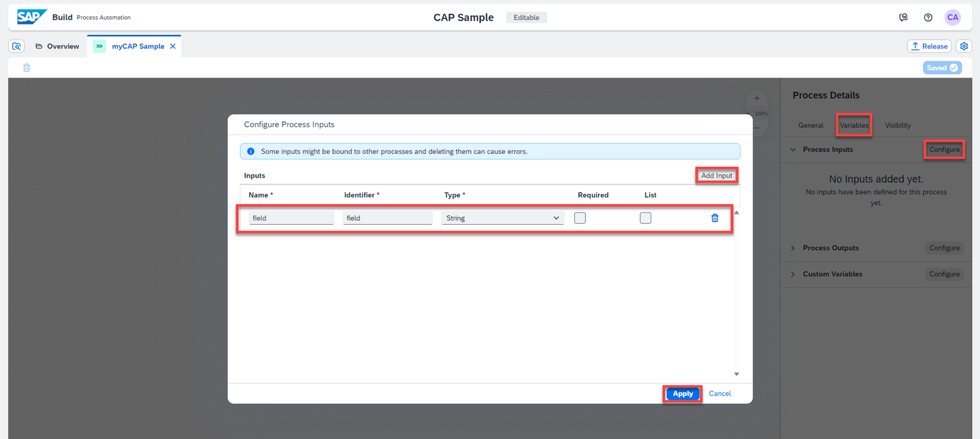Screen dimensions: 980x439
Task: Toggle the Required checkbox for field
Action: 580,218
